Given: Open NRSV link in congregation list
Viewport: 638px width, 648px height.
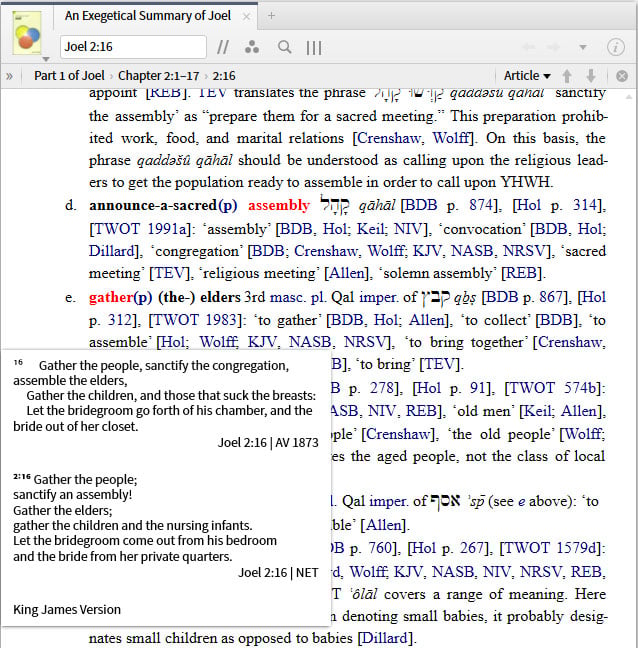Looking at the screenshot, I should tap(525, 251).
